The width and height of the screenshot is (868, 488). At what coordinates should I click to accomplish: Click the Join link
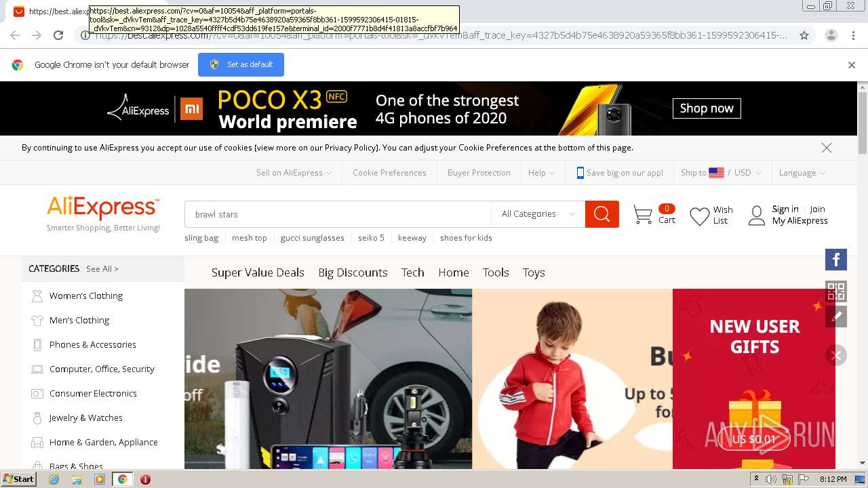(x=817, y=209)
